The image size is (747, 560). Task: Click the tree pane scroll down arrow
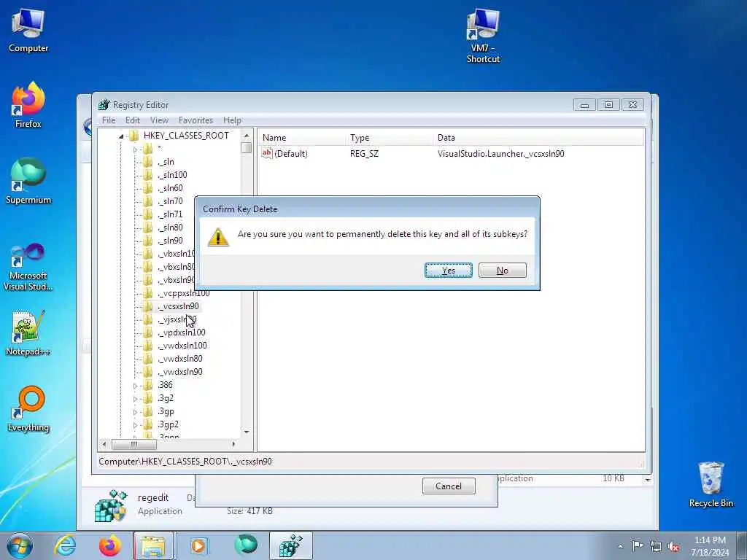pos(247,432)
